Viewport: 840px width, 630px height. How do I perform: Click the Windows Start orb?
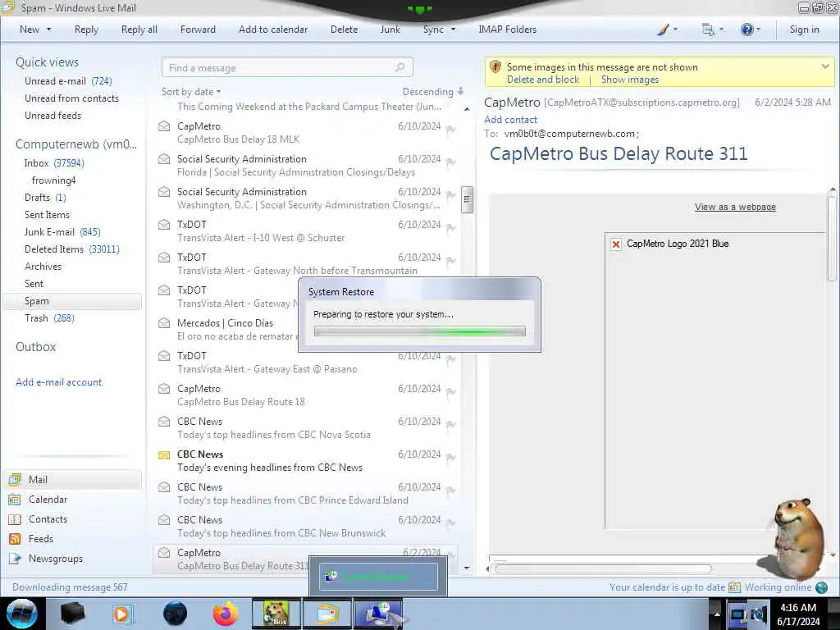tap(22, 614)
